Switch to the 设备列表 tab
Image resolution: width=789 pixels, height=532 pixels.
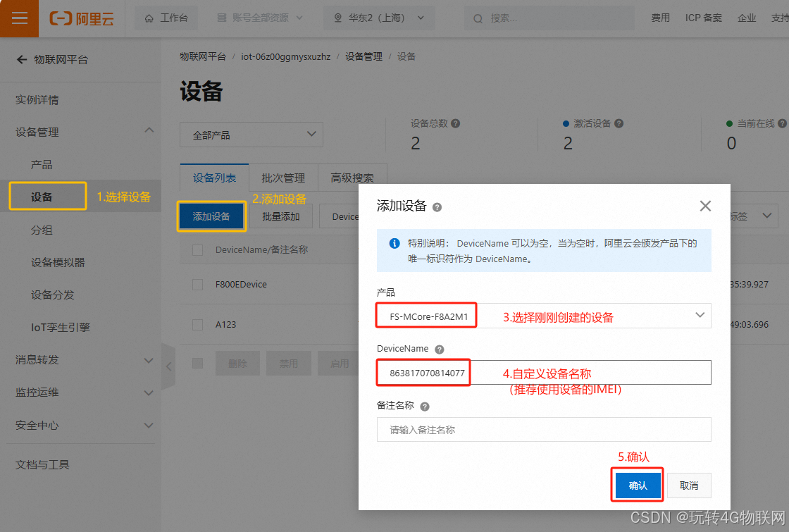[214, 178]
